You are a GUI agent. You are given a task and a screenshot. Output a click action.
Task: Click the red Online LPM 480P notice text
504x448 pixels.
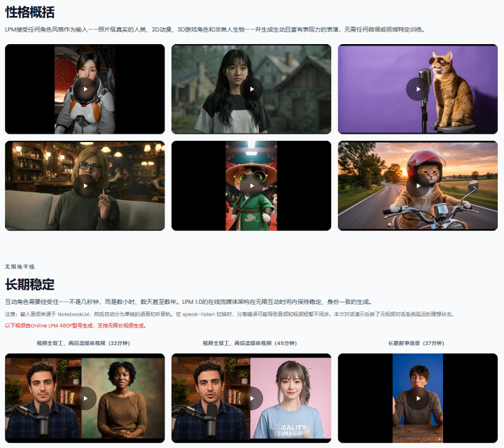(x=75, y=325)
